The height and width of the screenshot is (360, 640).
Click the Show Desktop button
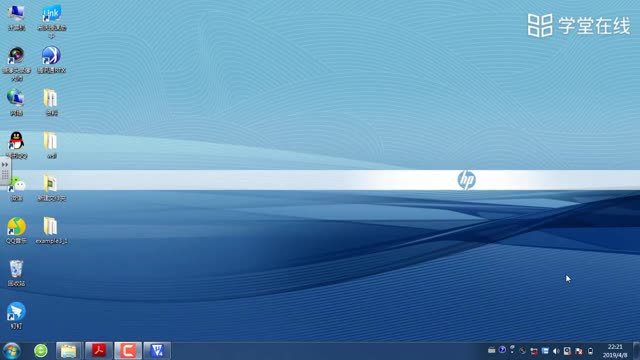click(636, 351)
